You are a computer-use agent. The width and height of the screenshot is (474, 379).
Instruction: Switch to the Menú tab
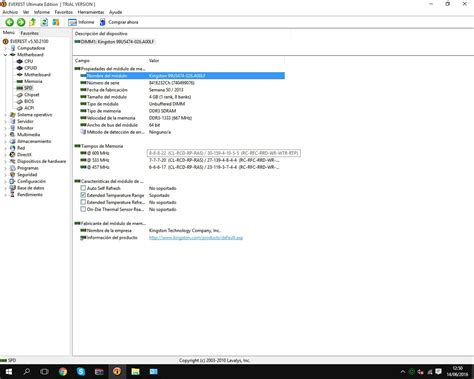coord(9,33)
